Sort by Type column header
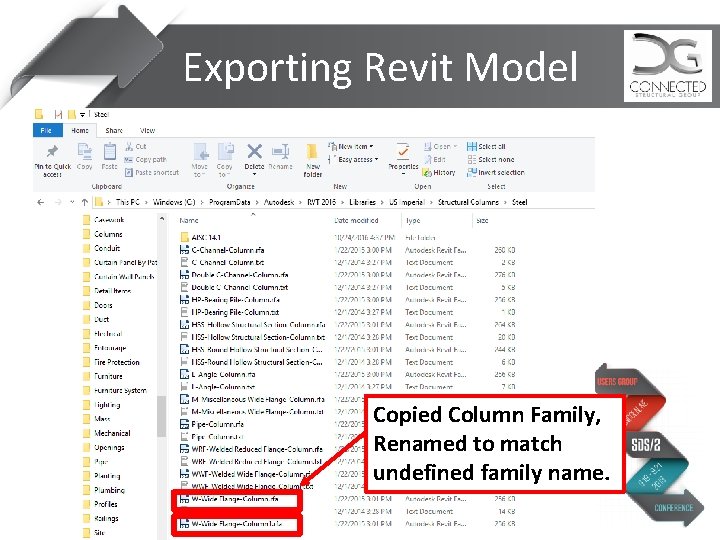 (x=413, y=220)
